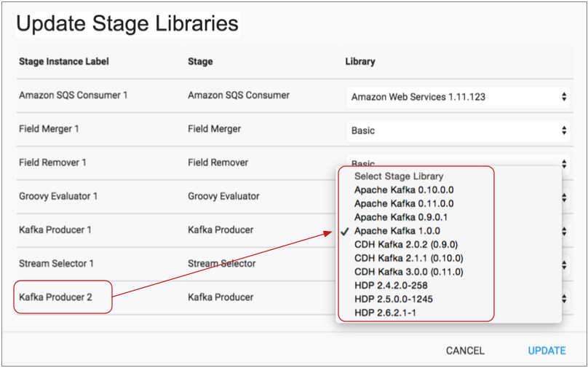This screenshot has width=588, height=368.
Task: Choose Apache Kafka 0.11.0.0 from list
Action: pos(403,204)
